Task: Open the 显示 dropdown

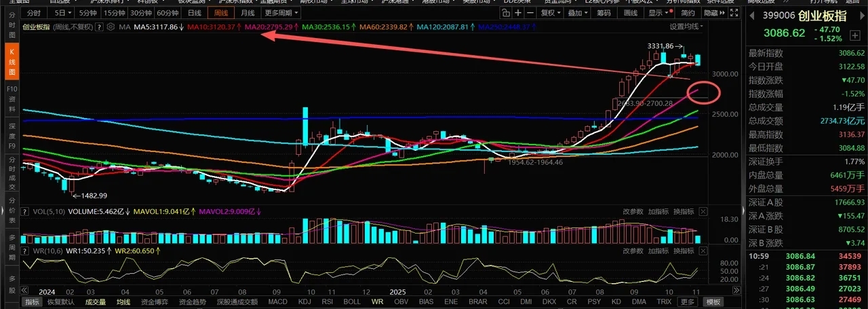Action: [658, 13]
